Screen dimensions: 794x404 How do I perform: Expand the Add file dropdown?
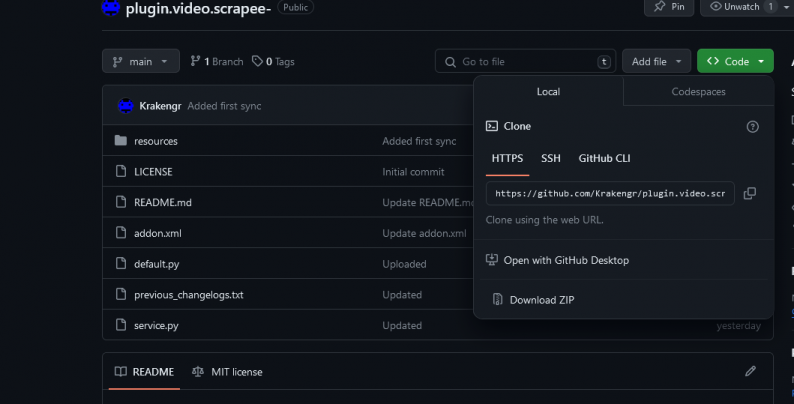click(656, 61)
